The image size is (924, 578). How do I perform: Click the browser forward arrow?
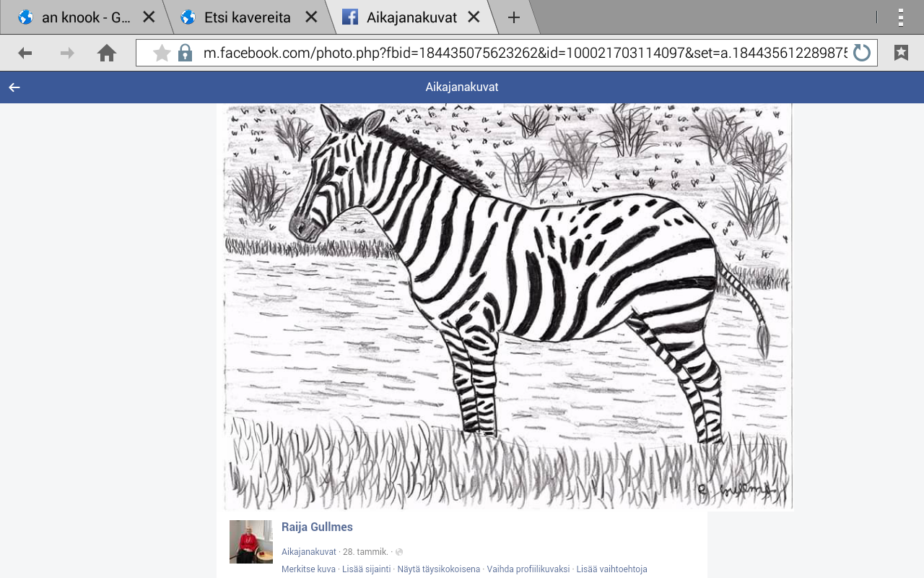(x=67, y=53)
